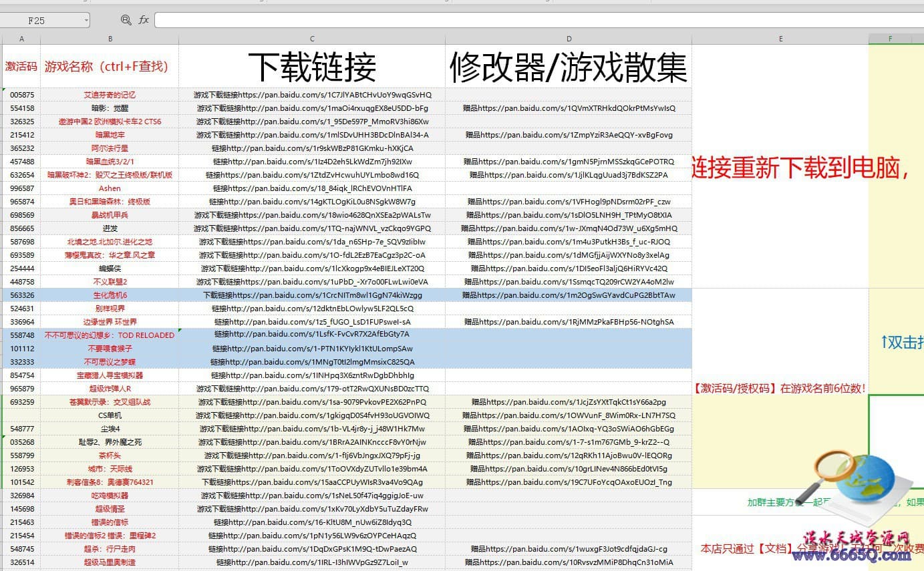
Task: Select game name cell 迸发
Action: [x=110, y=228]
